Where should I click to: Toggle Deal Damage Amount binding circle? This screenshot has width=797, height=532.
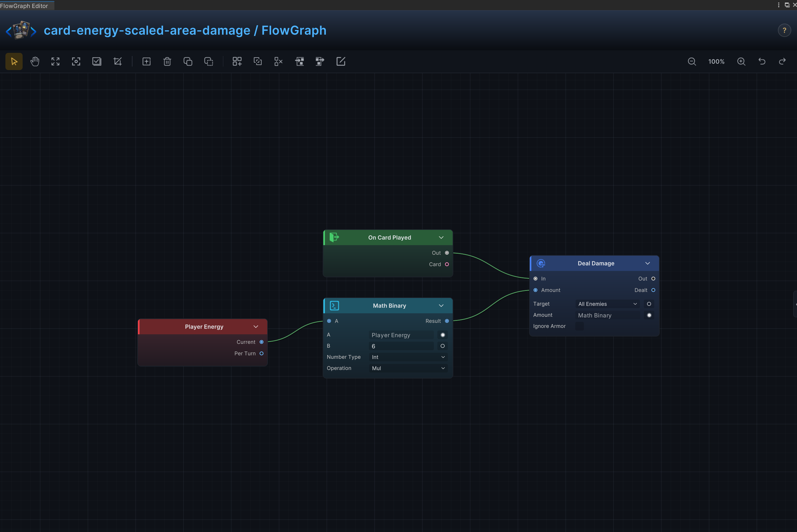pyautogui.click(x=649, y=315)
